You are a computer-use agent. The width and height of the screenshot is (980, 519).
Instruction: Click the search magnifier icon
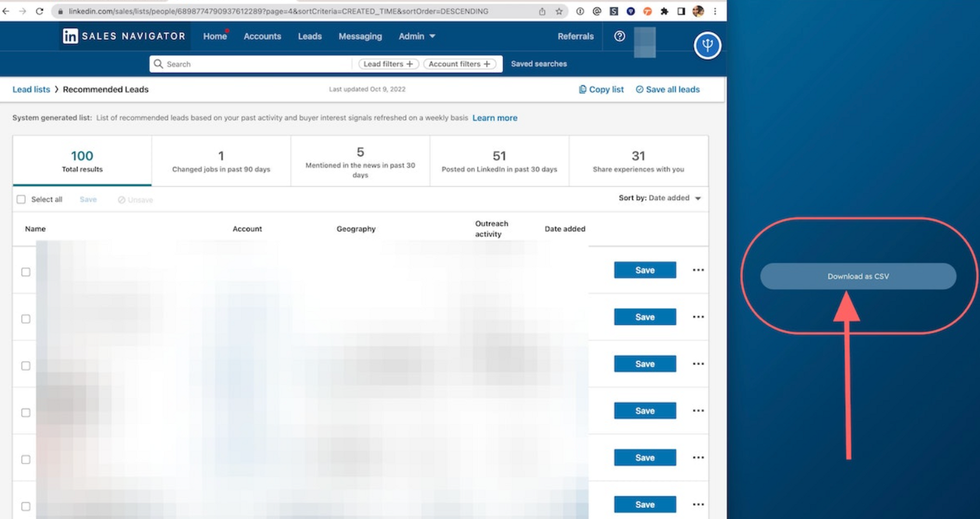click(158, 64)
